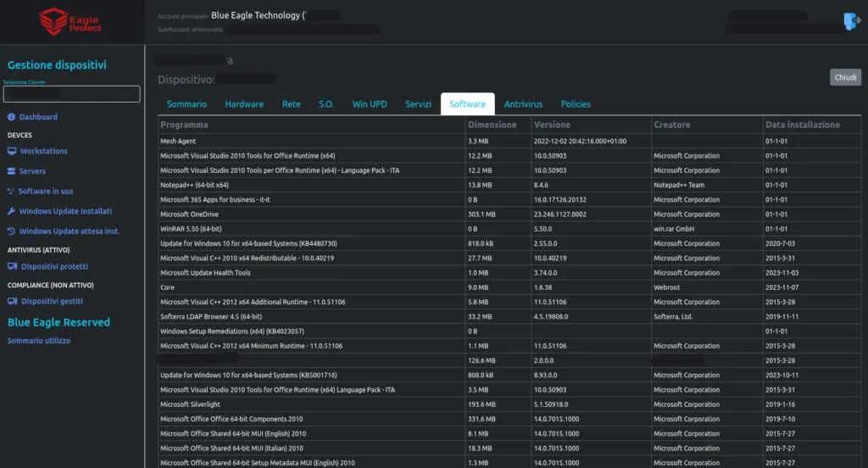The width and height of the screenshot is (868, 468).
Task: Click the wrench icon for Windows Update installati
Action: [x=11, y=211]
